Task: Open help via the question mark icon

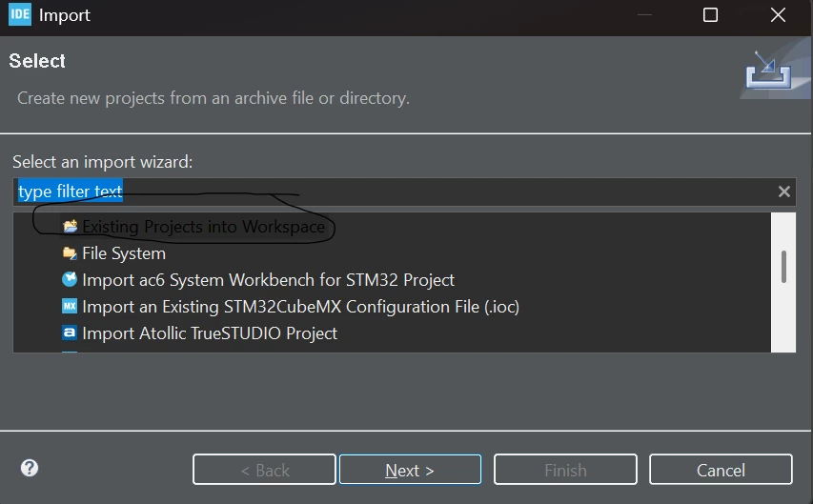Action: tap(30, 468)
